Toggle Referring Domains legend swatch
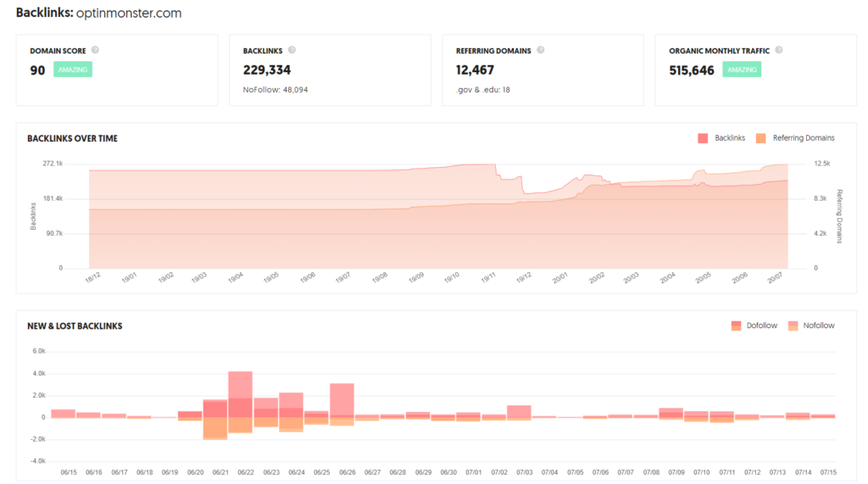Image resolution: width=868 pixels, height=484 pixels. [761, 138]
